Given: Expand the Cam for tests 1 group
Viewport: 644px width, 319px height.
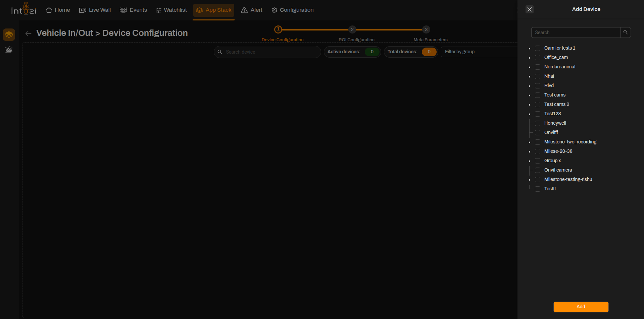Looking at the screenshot, I should (x=530, y=49).
